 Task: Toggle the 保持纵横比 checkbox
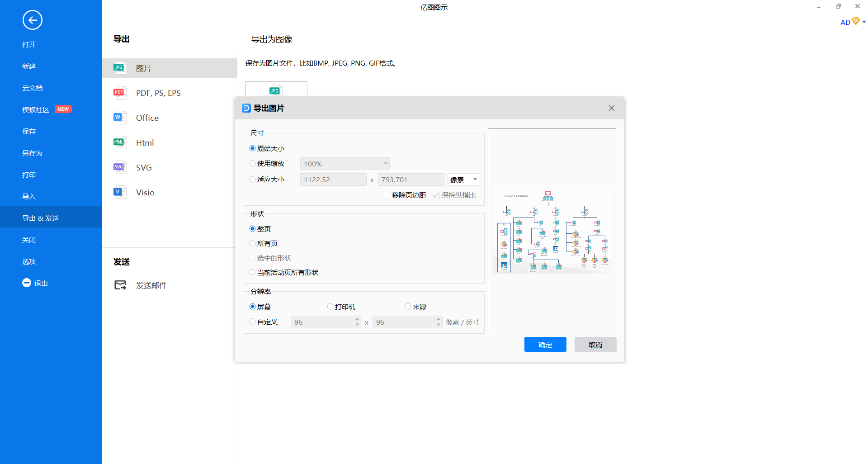436,195
